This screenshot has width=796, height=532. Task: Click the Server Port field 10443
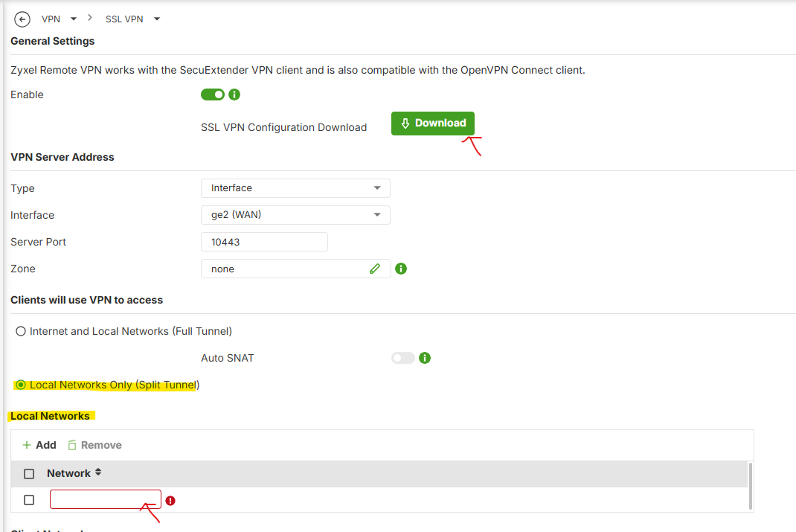[x=264, y=242]
